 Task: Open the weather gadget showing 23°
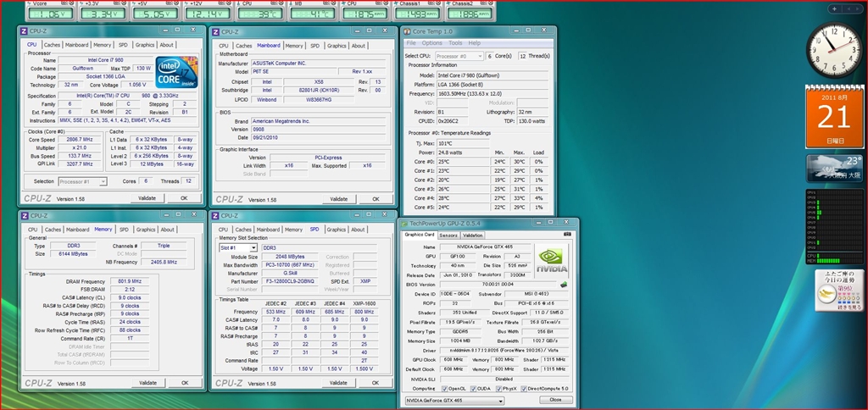(x=833, y=168)
